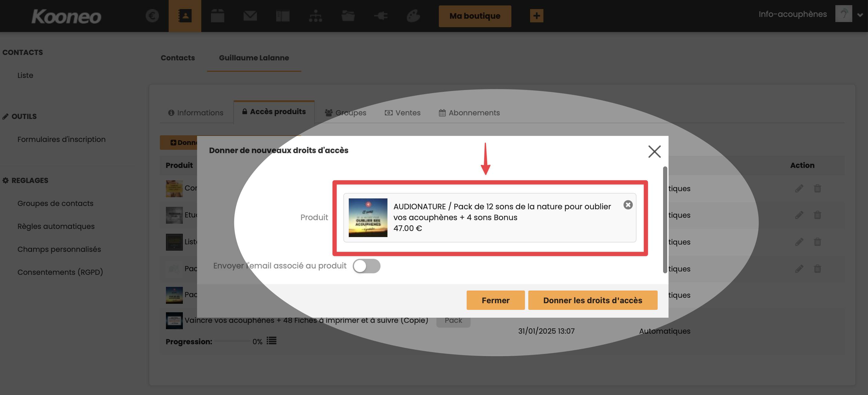The height and width of the screenshot is (395, 868).
Task: Edit access in the third product row
Action: coord(799,242)
